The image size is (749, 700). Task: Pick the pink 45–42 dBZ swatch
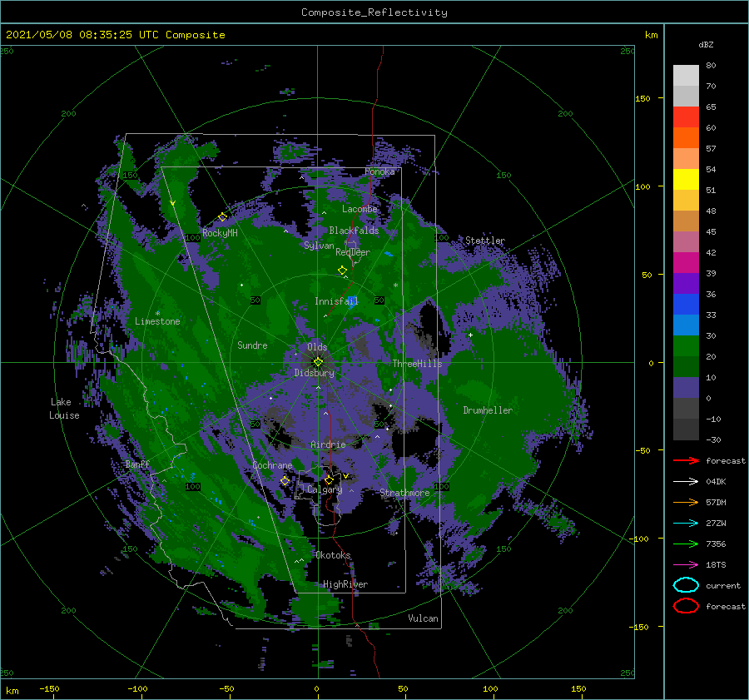(686, 242)
